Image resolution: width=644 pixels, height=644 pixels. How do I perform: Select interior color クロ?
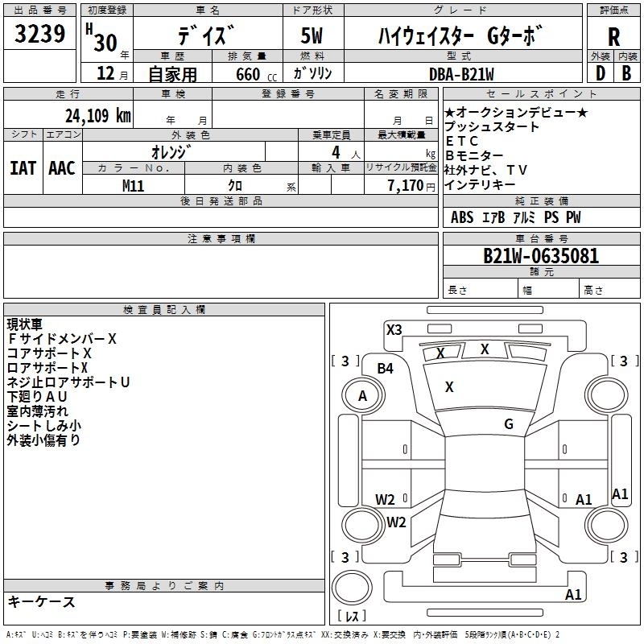click(x=235, y=186)
